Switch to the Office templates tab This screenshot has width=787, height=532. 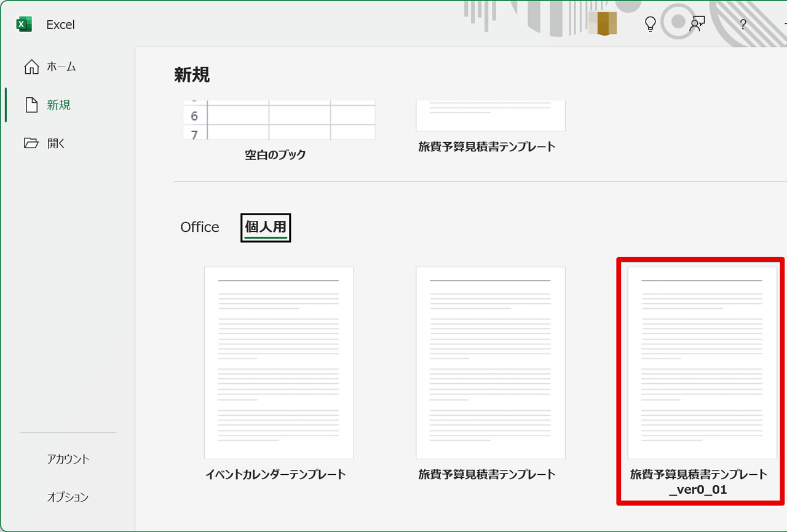200,227
